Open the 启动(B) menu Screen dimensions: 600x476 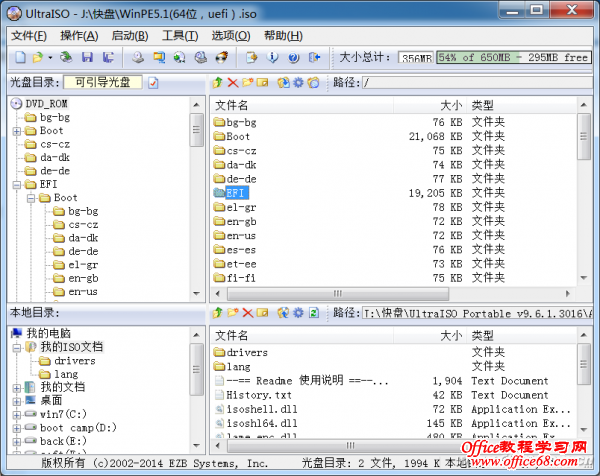[x=130, y=36]
